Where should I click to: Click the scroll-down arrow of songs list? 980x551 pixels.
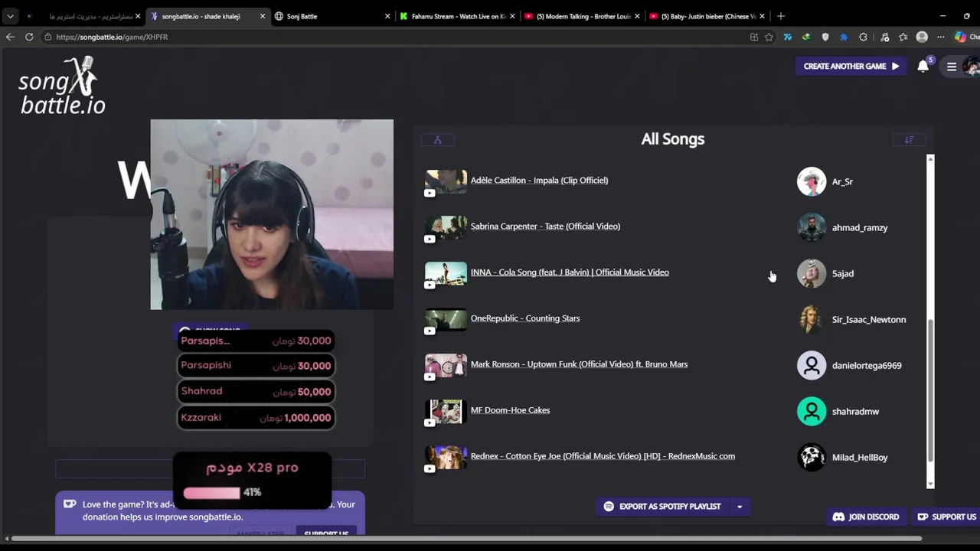coord(930,484)
